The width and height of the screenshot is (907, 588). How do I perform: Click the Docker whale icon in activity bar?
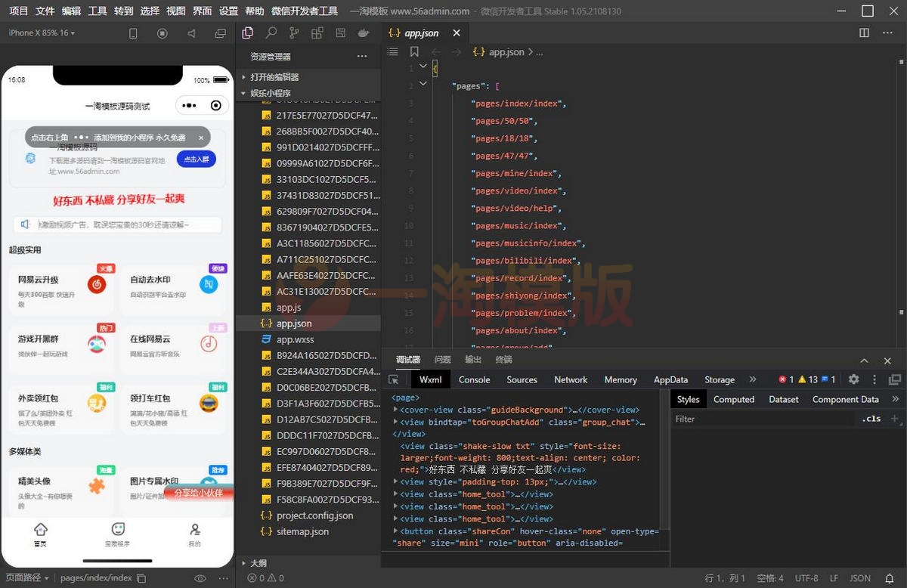pyautogui.click(x=364, y=33)
